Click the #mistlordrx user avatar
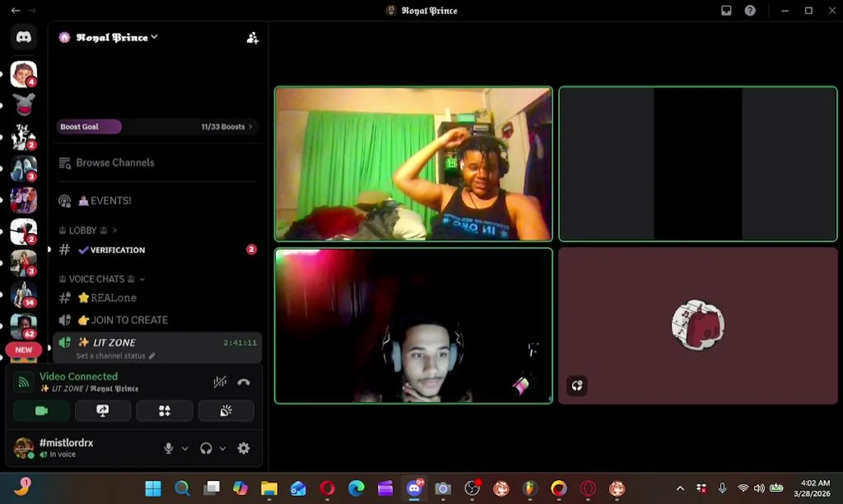Viewport: 843px width, 504px height. tap(24, 448)
